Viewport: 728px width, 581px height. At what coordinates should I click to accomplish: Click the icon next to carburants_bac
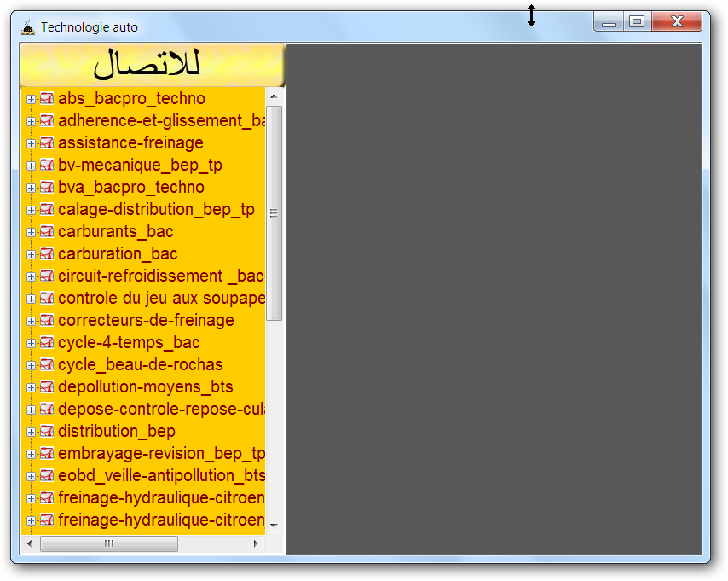pos(47,232)
